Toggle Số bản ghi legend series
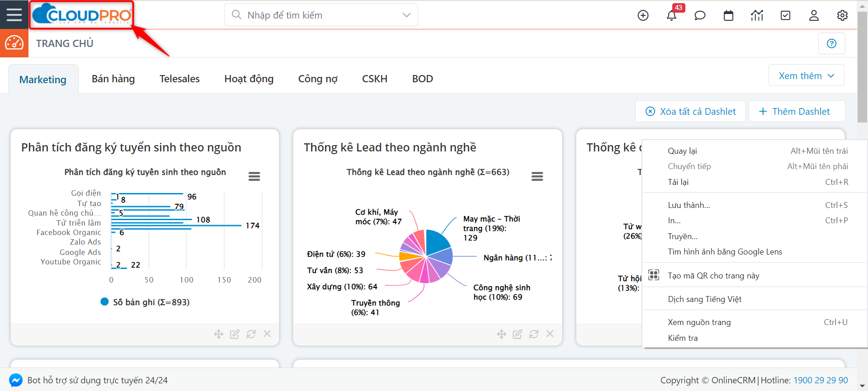Image resolution: width=868 pixels, height=391 pixels. 145,302
